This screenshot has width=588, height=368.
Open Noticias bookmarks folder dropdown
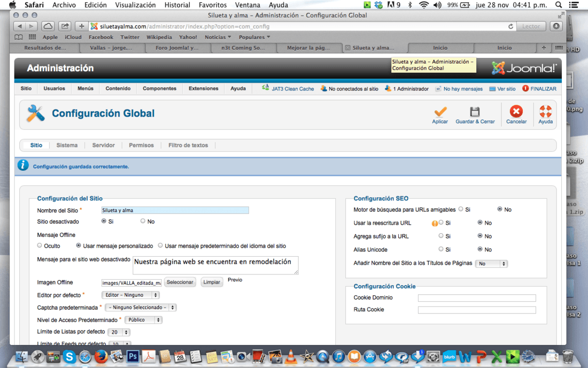point(218,37)
